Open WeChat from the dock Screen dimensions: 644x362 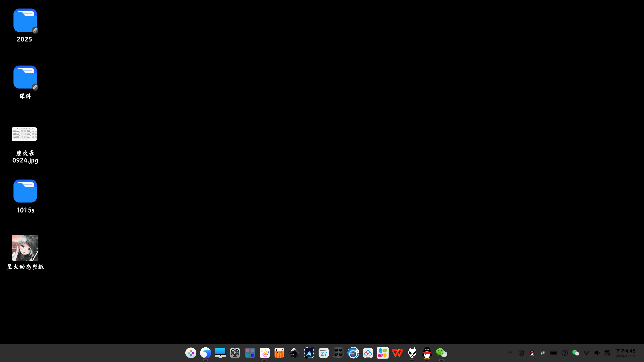point(442,353)
